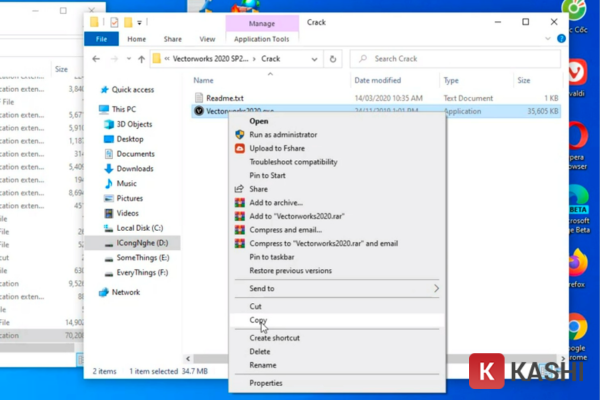Choose Cut in the context menu
This screenshot has width=600, height=400.
pos(337,306)
